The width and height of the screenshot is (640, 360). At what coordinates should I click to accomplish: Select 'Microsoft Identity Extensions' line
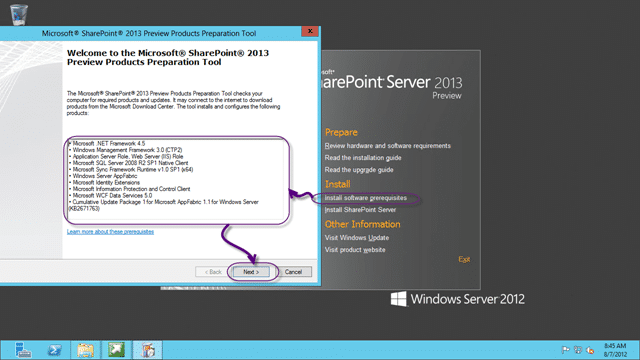[104, 183]
